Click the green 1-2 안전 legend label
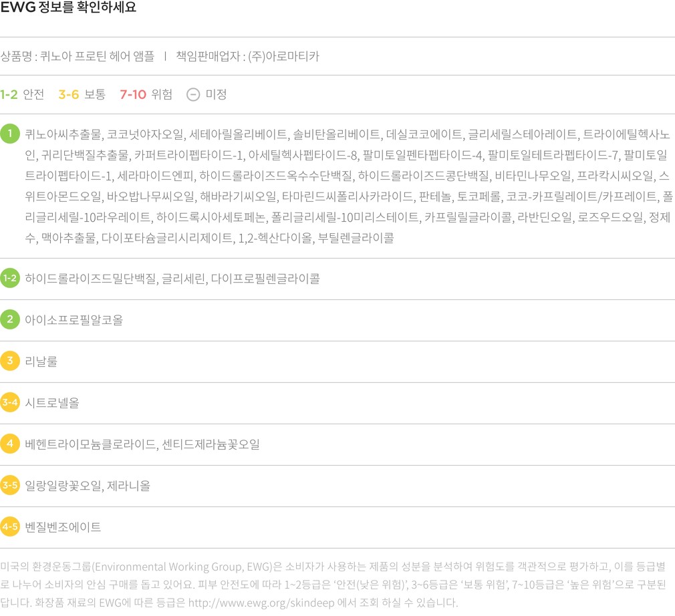Image resolution: width=675 pixels, height=616 pixels. [22, 94]
